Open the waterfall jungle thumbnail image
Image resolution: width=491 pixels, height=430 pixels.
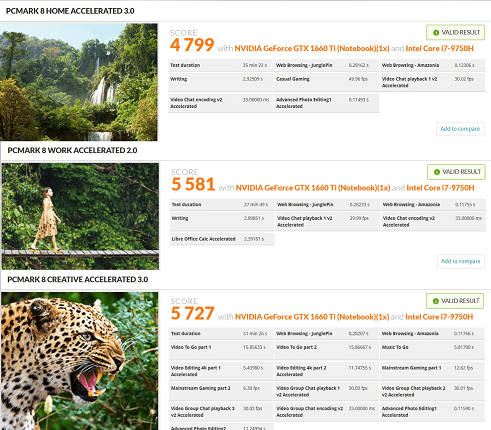point(79,82)
